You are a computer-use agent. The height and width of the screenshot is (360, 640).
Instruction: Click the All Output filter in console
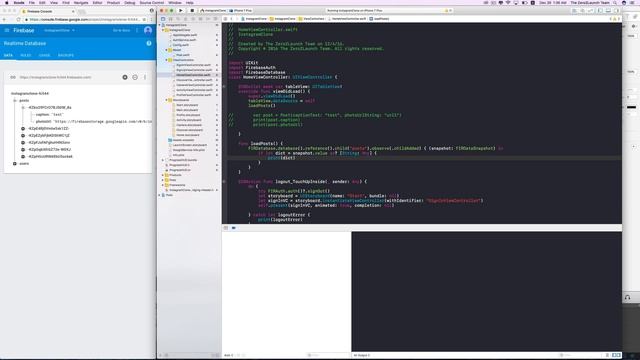[362, 356]
